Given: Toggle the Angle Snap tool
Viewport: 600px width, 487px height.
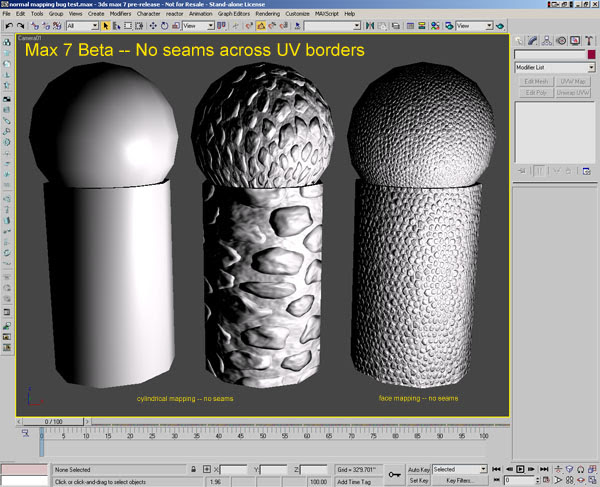Looking at the screenshot, I should [x=261, y=26].
